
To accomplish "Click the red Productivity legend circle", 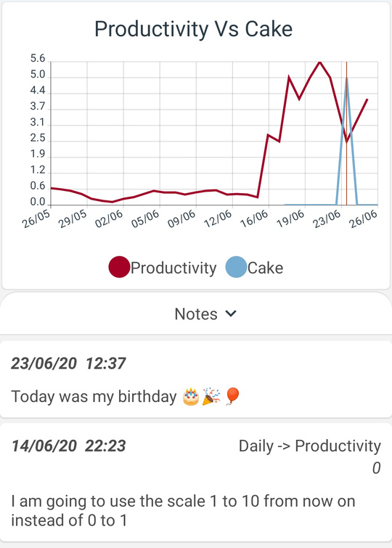I will [x=119, y=267].
